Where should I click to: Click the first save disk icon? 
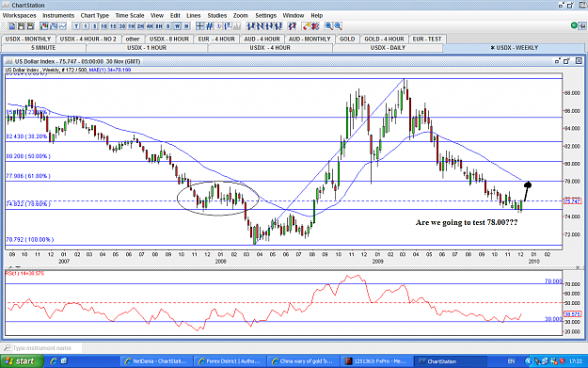click(x=21, y=26)
